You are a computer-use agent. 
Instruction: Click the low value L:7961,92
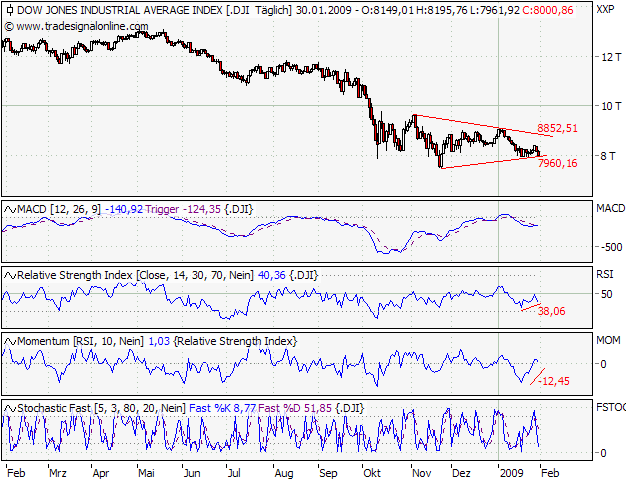tap(495, 10)
